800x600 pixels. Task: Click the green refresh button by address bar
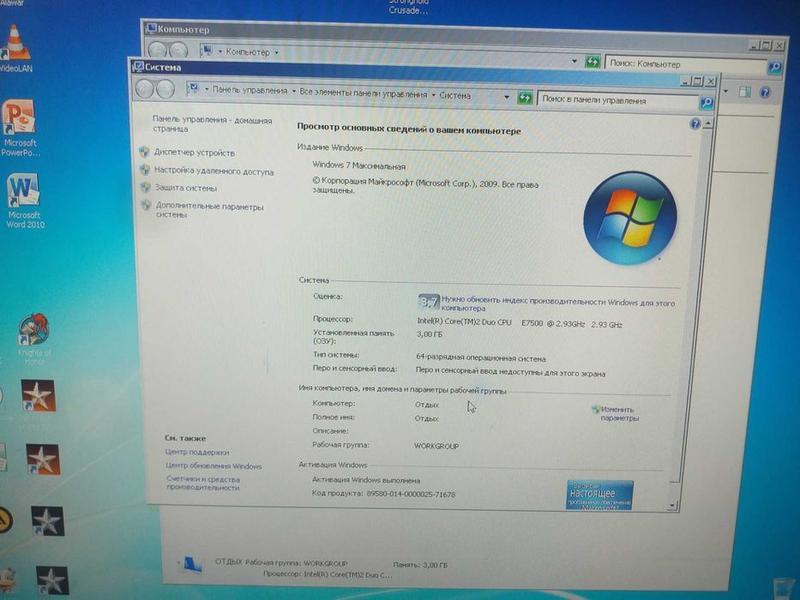click(x=524, y=97)
